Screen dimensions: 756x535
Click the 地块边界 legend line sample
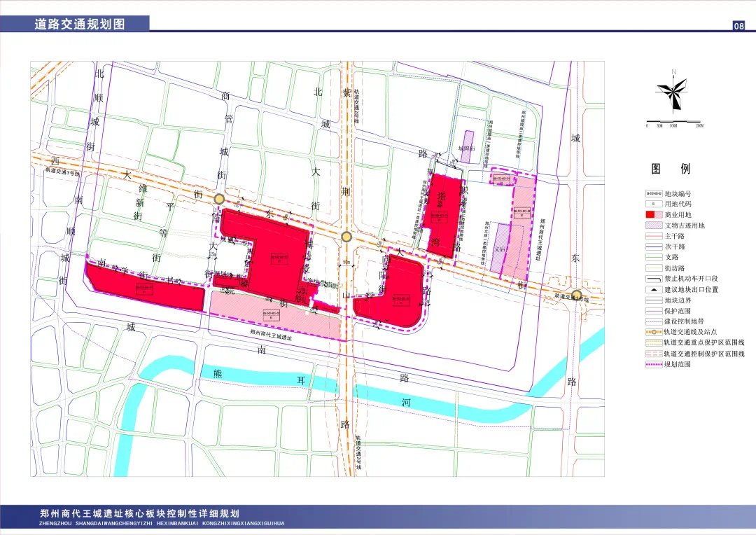pyautogui.click(x=654, y=300)
